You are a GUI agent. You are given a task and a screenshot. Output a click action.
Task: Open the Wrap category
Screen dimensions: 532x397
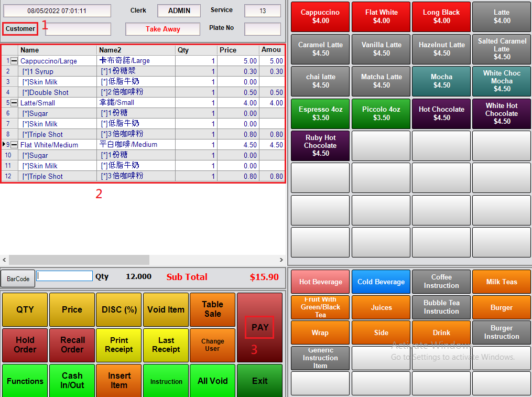coord(320,332)
